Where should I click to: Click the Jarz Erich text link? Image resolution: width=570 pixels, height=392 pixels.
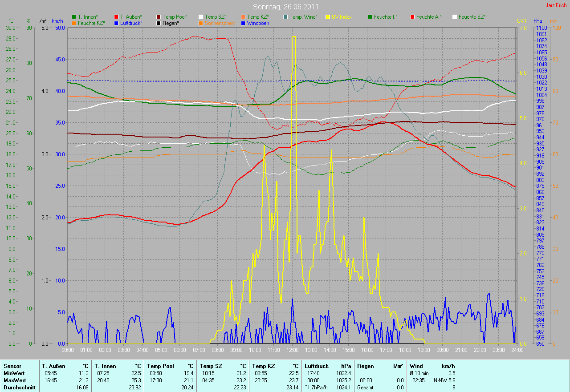pyautogui.click(x=556, y=5)
